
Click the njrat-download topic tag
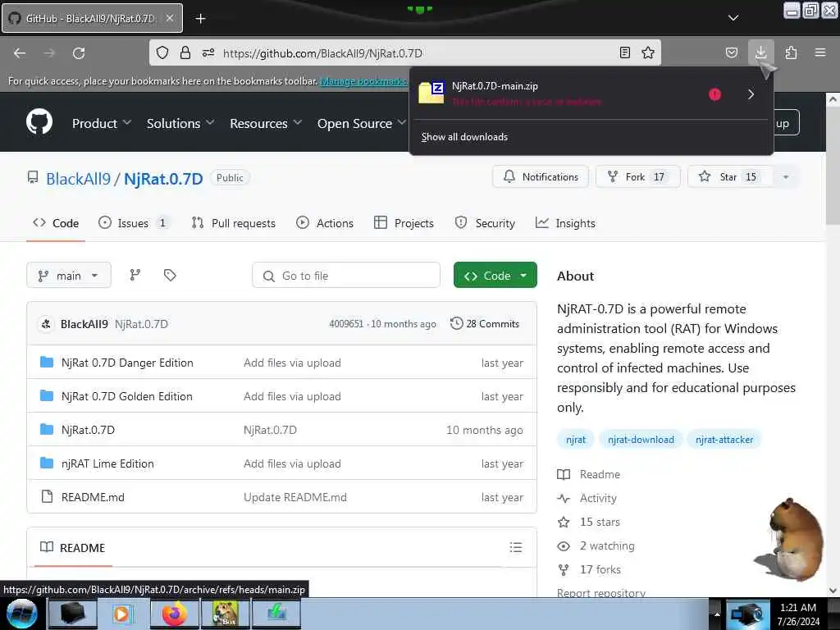(641, 440)
